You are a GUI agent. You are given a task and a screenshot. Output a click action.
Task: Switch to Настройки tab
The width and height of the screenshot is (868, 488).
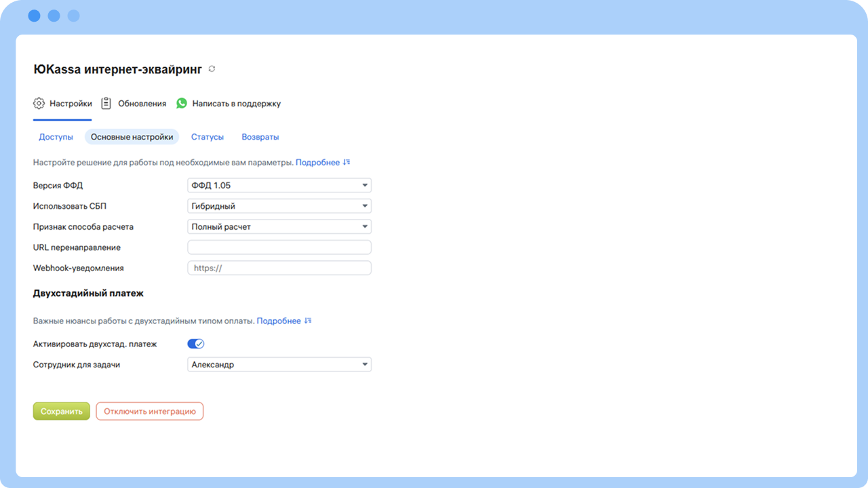click(62, 104)
